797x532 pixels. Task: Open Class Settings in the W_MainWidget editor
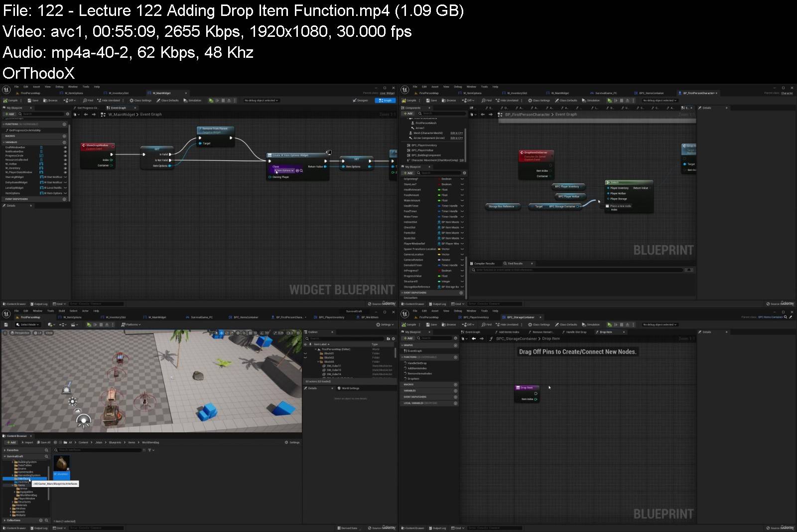140,100
